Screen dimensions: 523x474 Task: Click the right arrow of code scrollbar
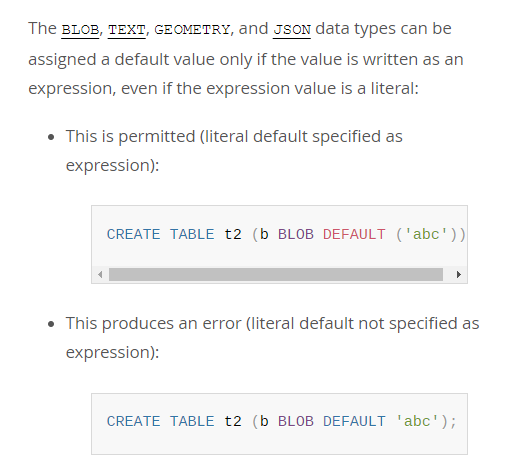[459, 275]
